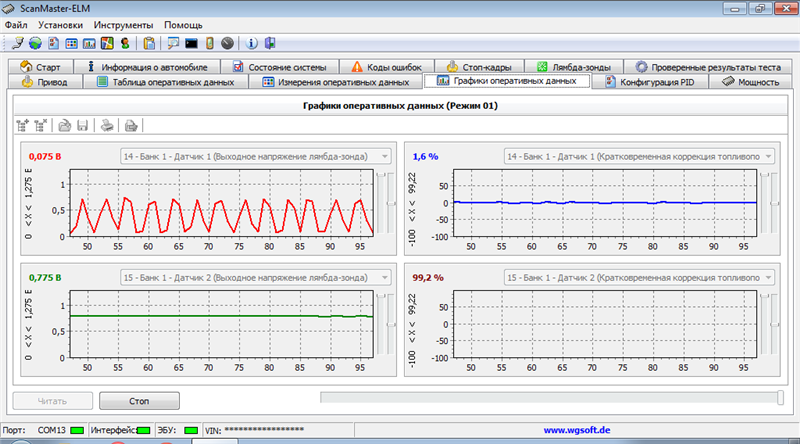
Task: Click the ЭБУ green status indicator
Action: pos(191,430)
